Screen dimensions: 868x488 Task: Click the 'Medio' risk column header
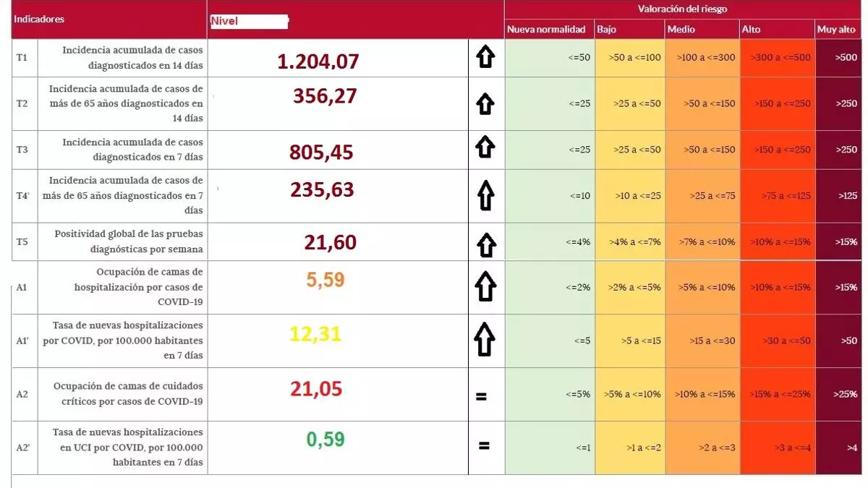(681, 30)
